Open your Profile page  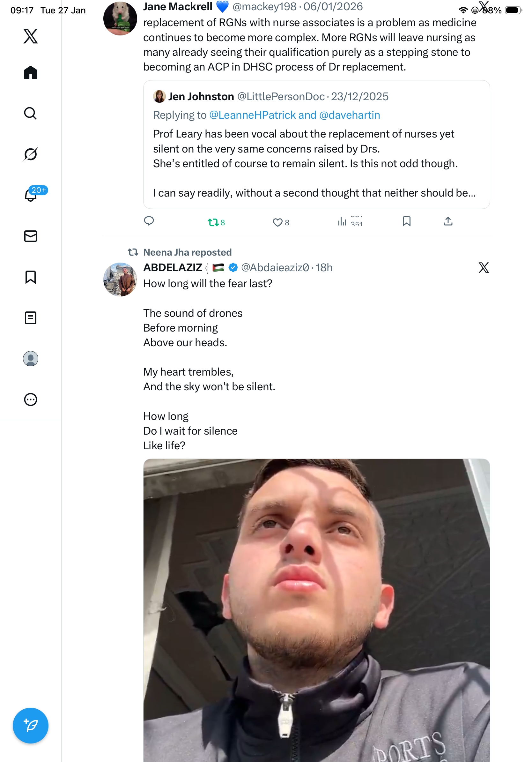point(31,359)
